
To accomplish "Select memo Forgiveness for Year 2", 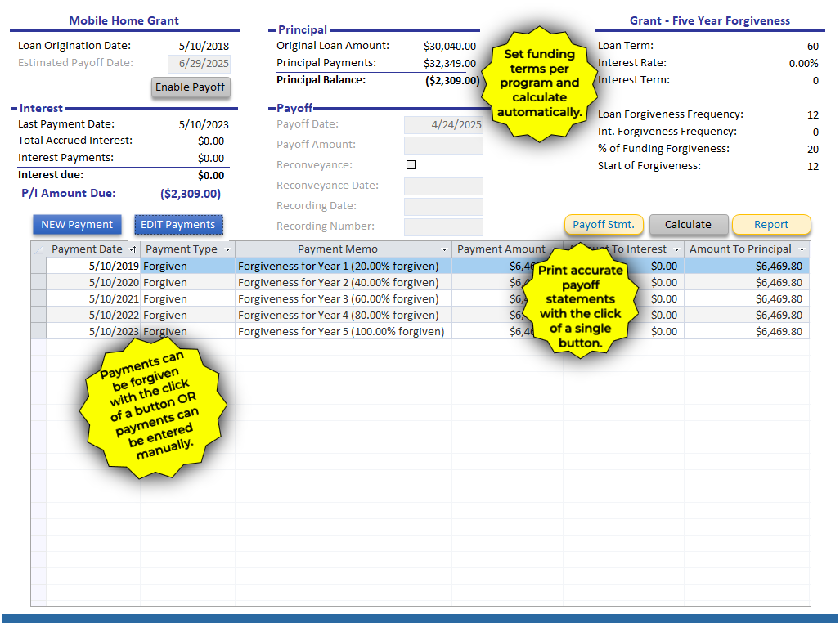I will (x=344, y=282).
